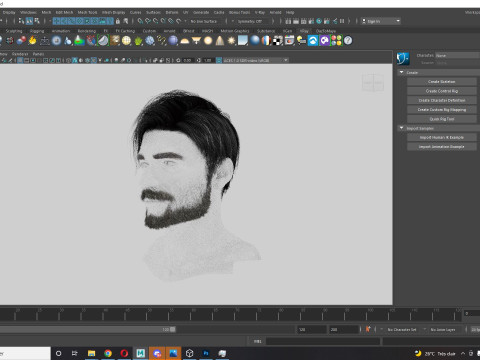Click the cone-shaped IES light icon
The image size is (480, 360).
pyautogui.click(x=220, y=41)
